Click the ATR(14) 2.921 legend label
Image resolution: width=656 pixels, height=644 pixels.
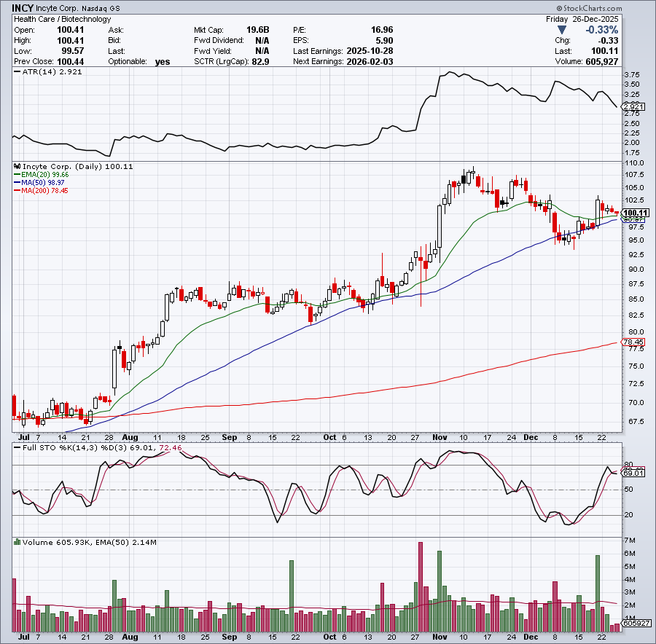tap(52, 72)
